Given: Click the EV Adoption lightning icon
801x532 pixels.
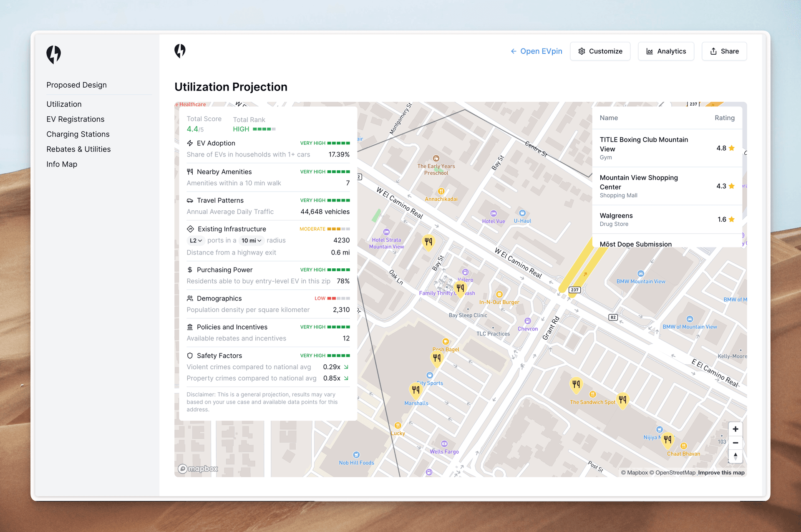Looking at the screenshot, I should click(x=190, y=143).
